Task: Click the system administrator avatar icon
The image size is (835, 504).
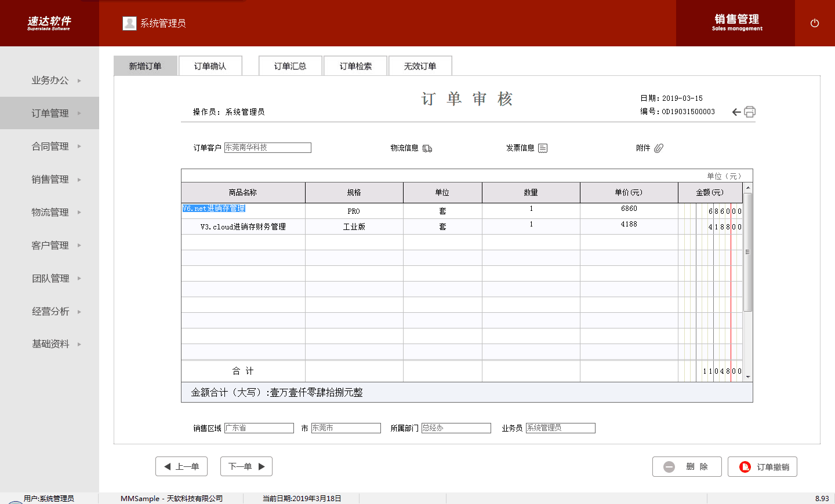Action: point(129,23)
